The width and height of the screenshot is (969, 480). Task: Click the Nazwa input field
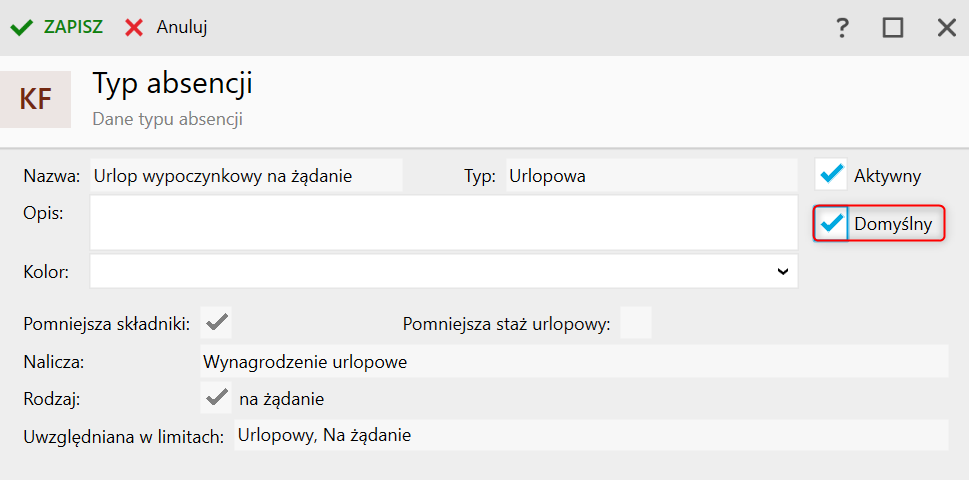tap(246, 176)
